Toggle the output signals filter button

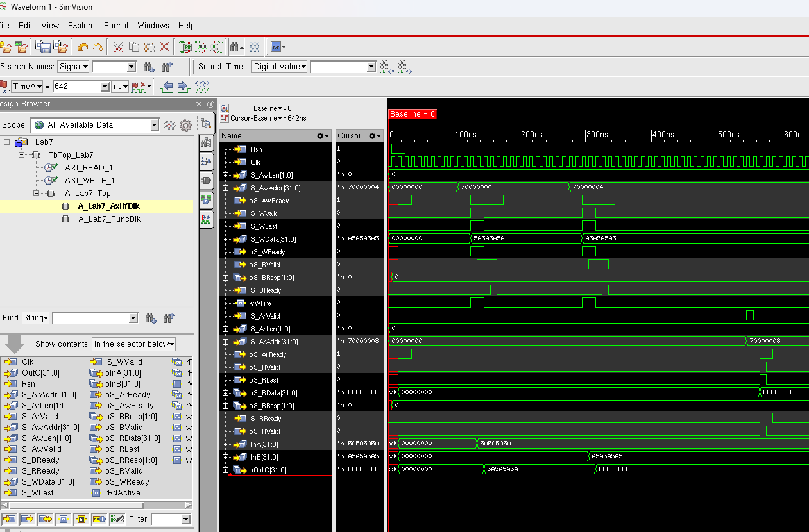pyautogui.click(x=27, y=519)
